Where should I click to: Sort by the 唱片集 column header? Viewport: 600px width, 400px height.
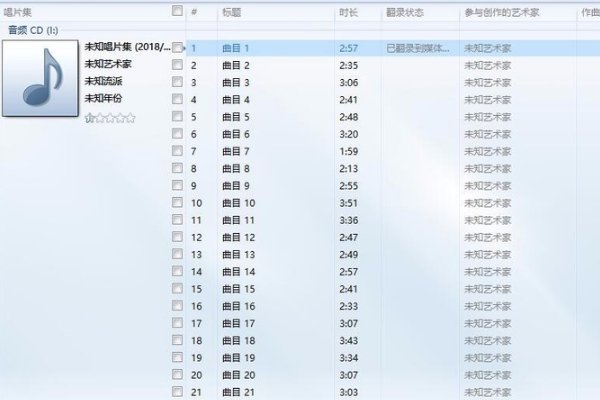tap(18, 13)
